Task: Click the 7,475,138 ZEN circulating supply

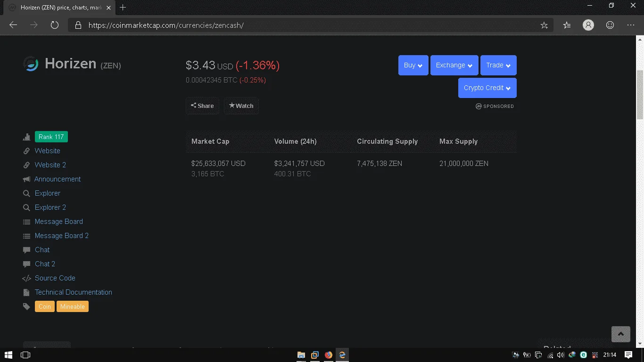Action: click(380, 164)
